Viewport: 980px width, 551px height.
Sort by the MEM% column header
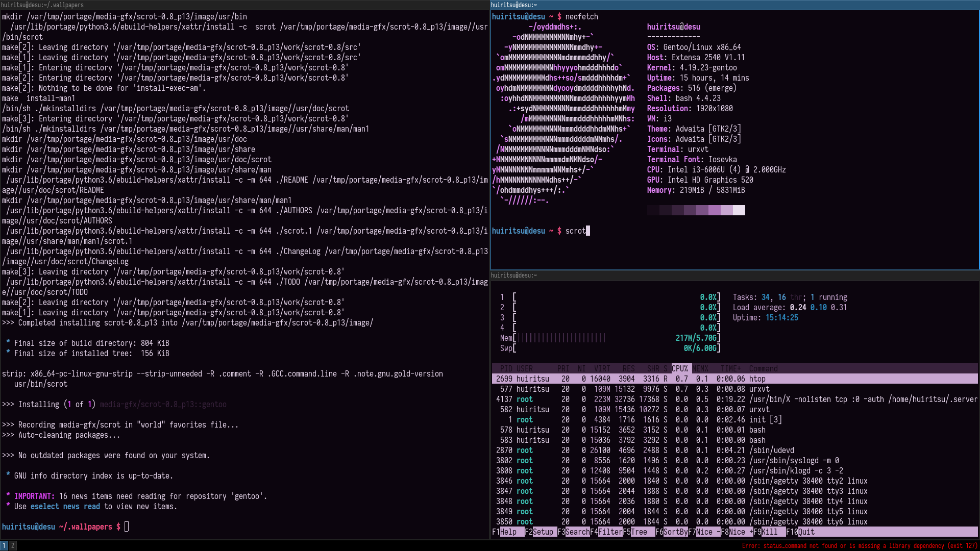700,368
